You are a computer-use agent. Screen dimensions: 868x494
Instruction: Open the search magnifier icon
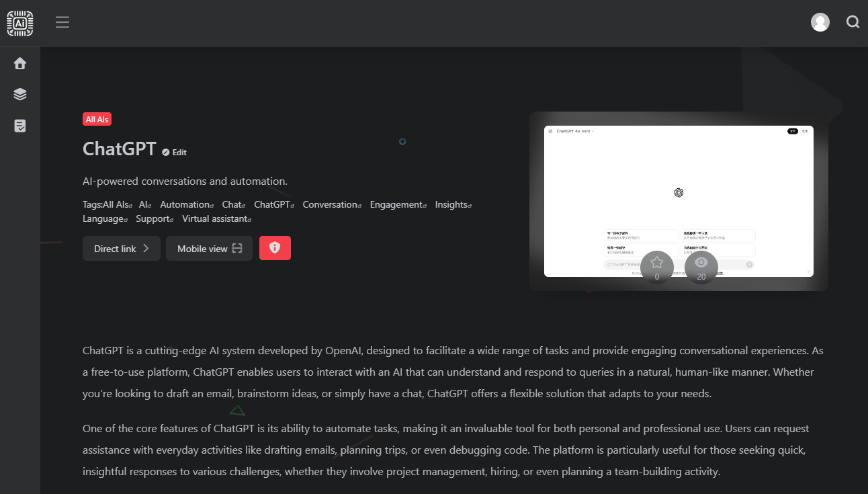[853, 22]
